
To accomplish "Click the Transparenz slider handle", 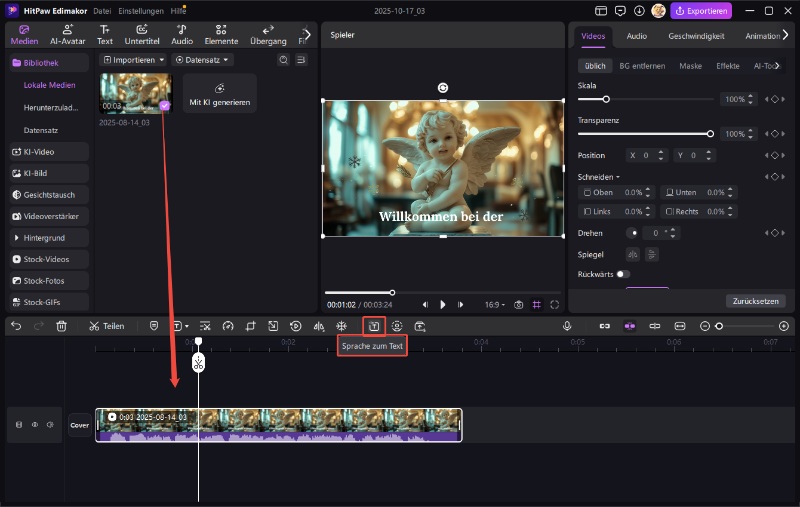I will coord(710,134).
